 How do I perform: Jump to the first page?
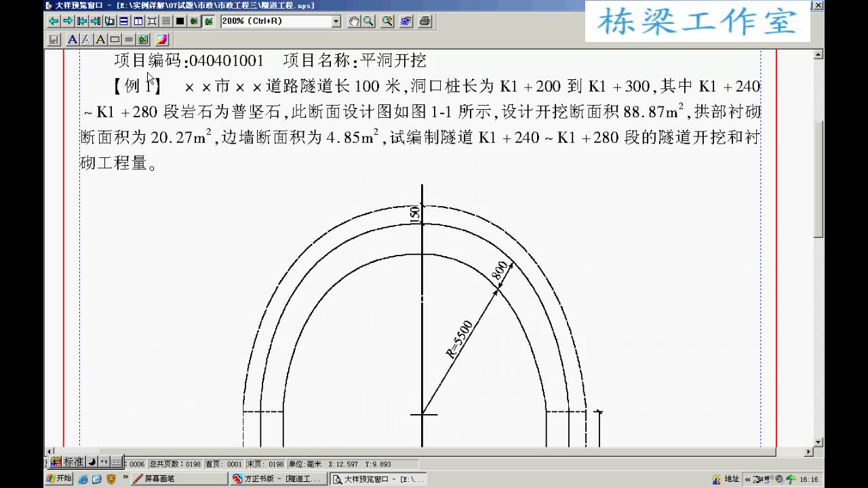coord(82,21)
